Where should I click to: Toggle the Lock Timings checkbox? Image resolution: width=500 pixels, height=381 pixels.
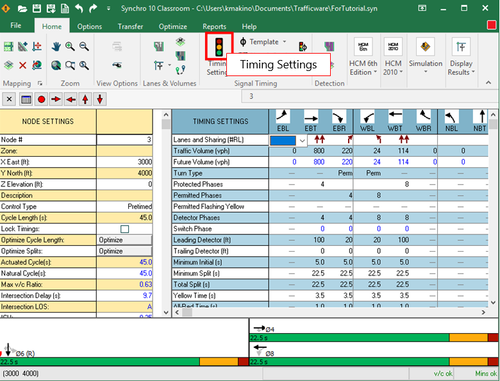point(125,229)
